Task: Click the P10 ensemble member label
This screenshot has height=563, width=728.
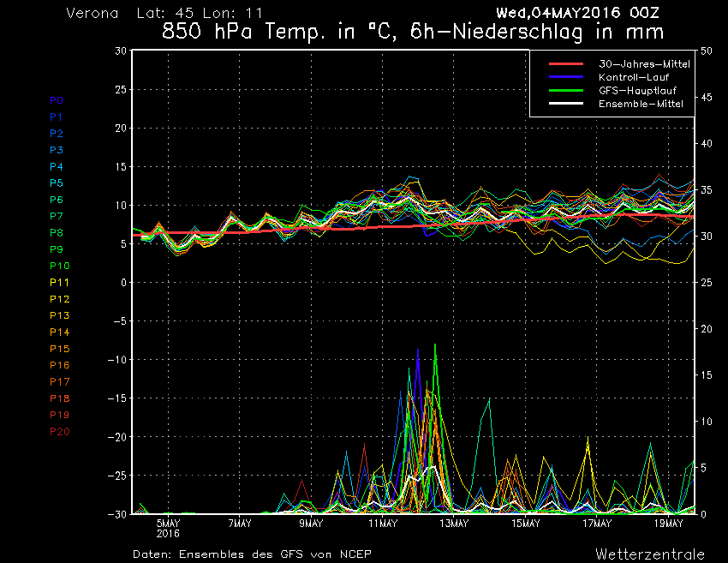Action: point(59,266)
